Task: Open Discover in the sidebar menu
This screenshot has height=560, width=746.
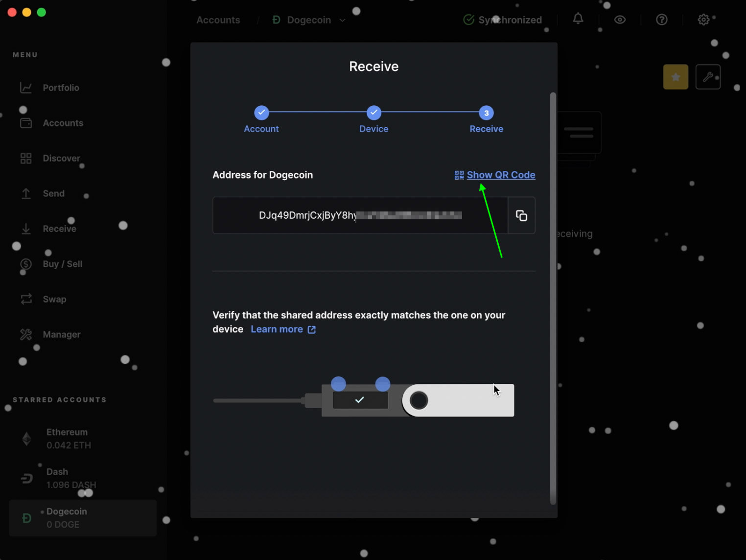Action: (x=61, y=159)
